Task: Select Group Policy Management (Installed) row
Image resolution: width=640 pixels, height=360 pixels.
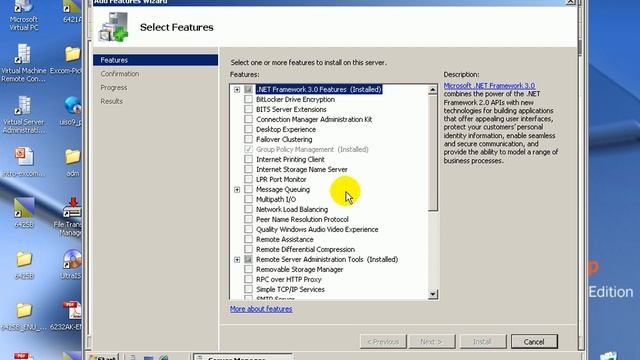Action: tap(312, 149)
